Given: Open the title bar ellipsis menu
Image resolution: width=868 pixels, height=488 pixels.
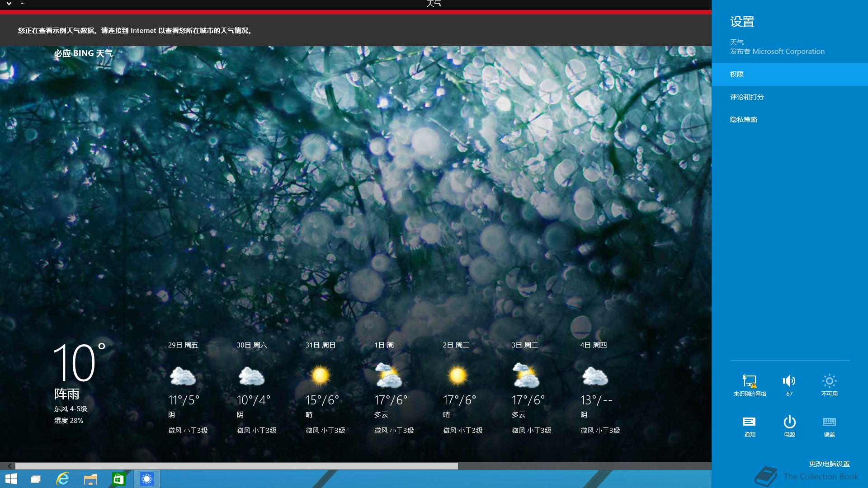Looking at the screenshot, I should coord(23,3).
